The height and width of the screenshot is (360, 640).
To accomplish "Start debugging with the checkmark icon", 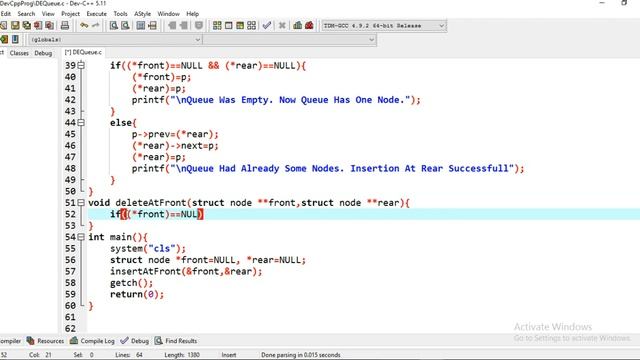I will click(267, 26).
